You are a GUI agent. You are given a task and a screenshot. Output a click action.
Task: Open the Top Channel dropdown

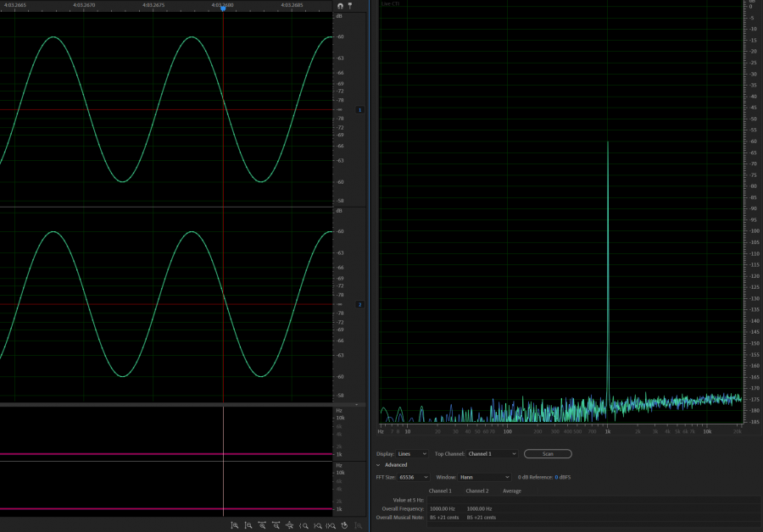pos(490,454)
